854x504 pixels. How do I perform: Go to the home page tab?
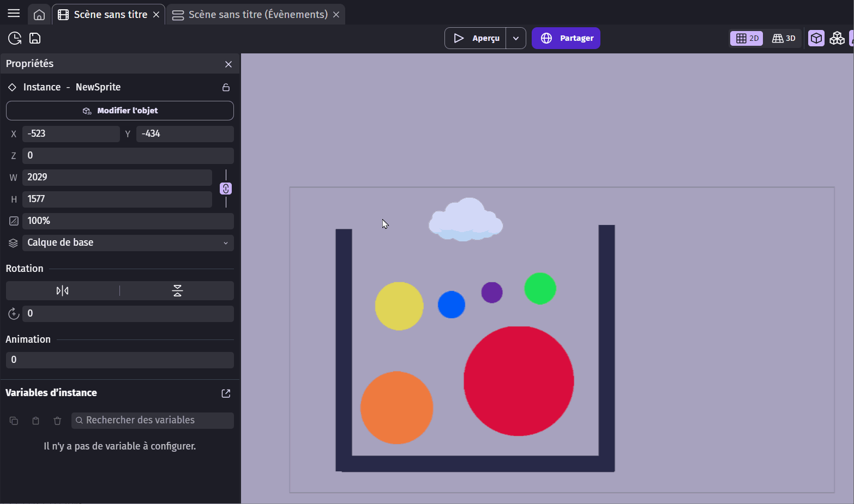39,15
